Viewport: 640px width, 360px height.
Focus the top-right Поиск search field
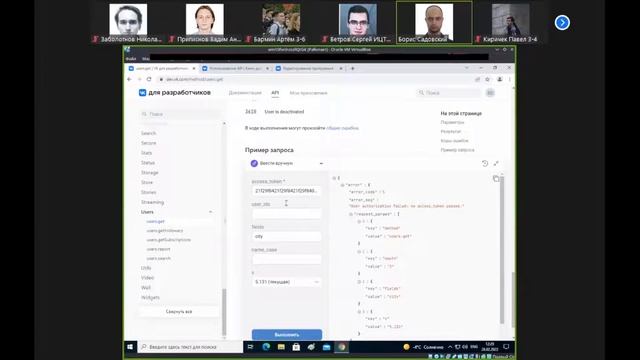pyautogui.click(x=449, y=93)
